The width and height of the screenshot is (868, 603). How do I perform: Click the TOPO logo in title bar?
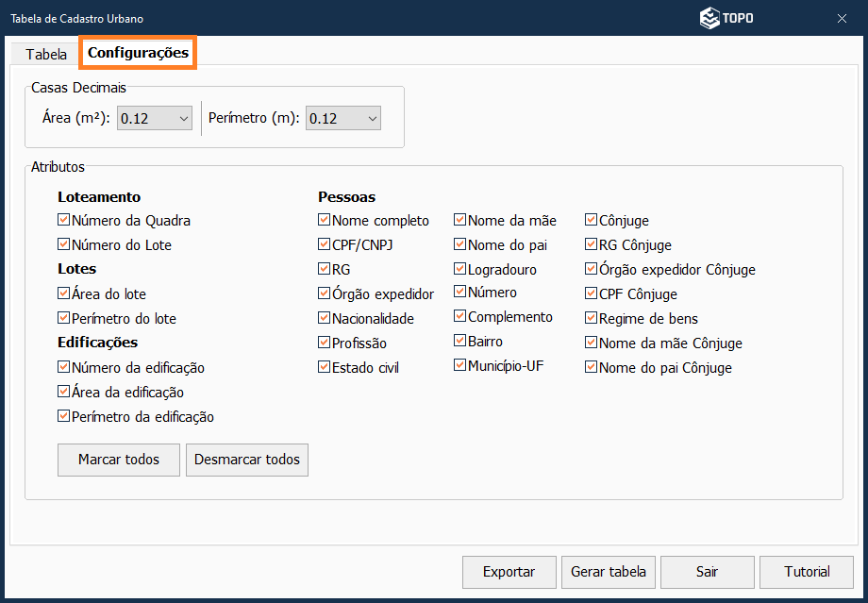point(726,18)
